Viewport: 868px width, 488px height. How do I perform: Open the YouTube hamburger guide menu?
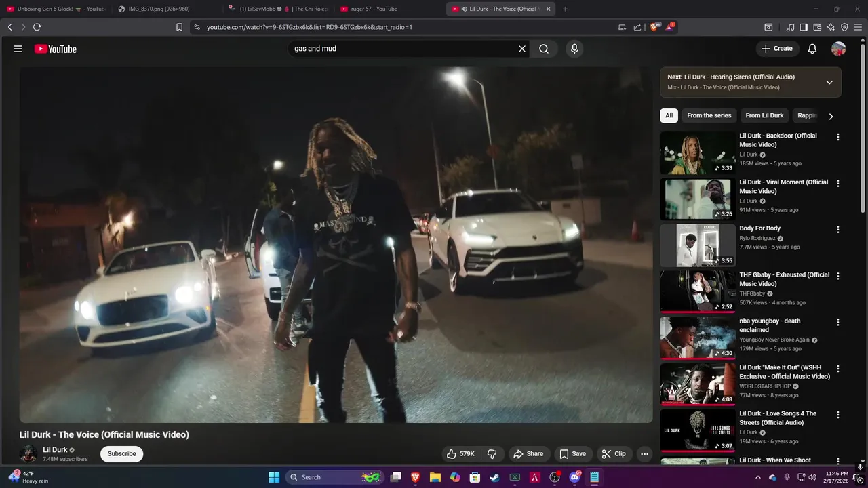point(18,49)
